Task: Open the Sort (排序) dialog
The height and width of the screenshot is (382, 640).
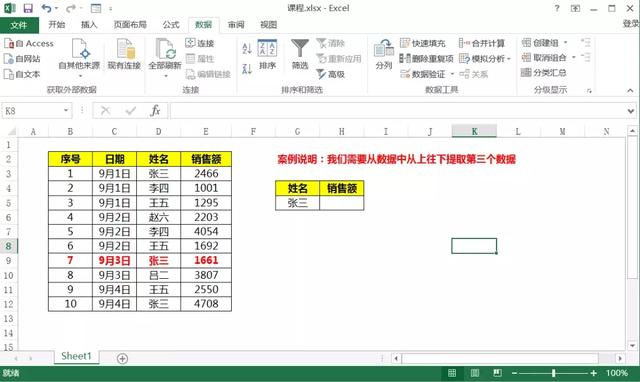Action: coord(267,55)
